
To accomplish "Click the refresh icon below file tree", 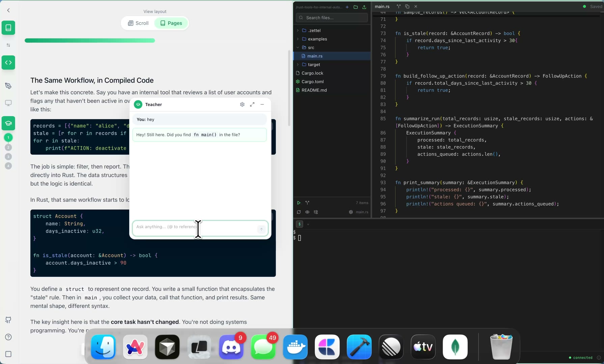I will tap(299, 212).
